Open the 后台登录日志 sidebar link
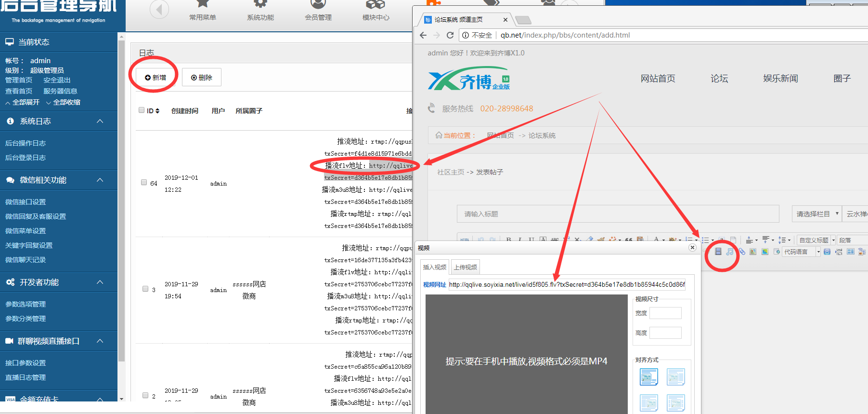The width and height of the screenshot is (868, 414). coord(26,158)
